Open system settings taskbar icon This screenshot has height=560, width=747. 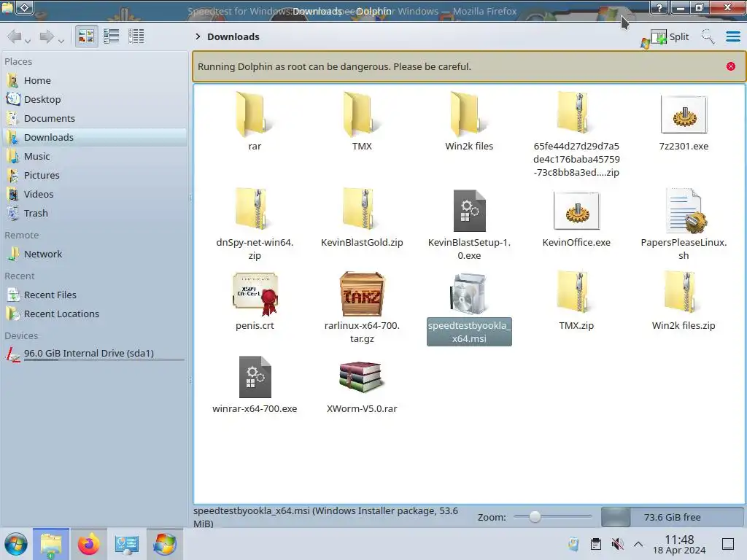pos(127,544)
